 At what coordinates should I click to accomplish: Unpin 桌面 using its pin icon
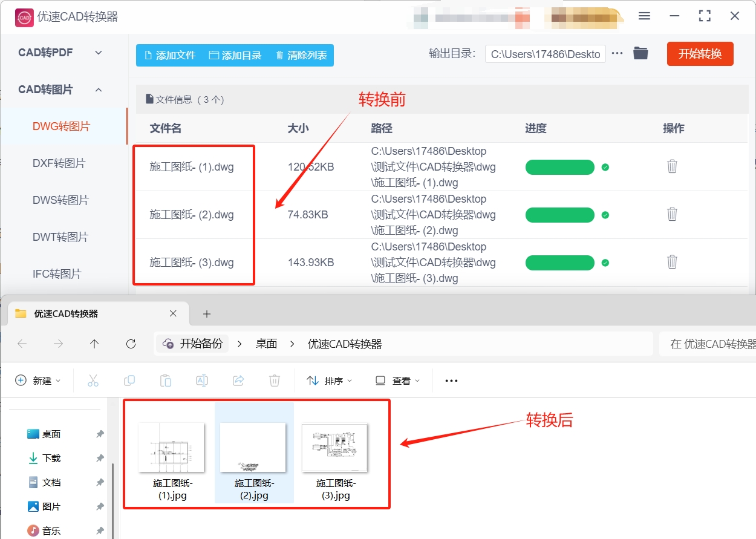[x=100, y=434]
